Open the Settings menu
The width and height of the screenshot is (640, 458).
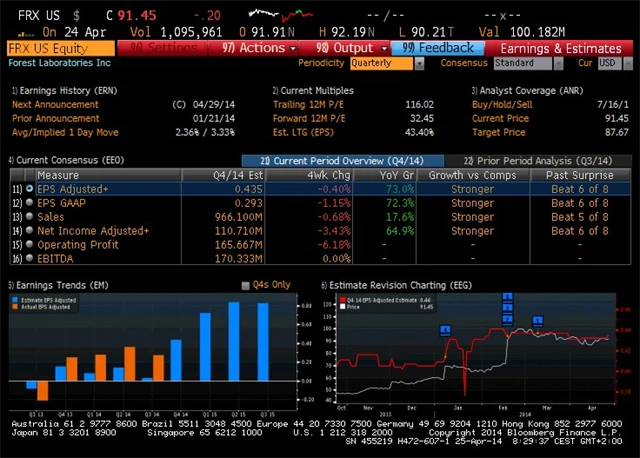point(167,48)
